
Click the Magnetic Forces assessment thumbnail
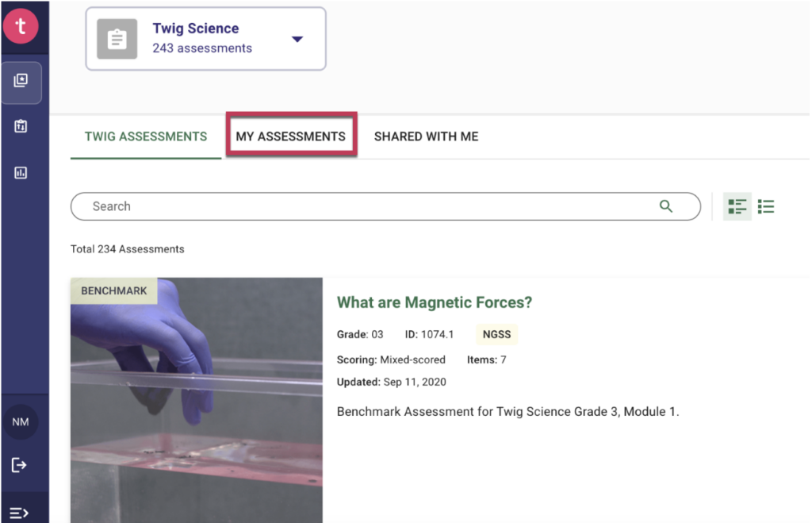point(197,400)
